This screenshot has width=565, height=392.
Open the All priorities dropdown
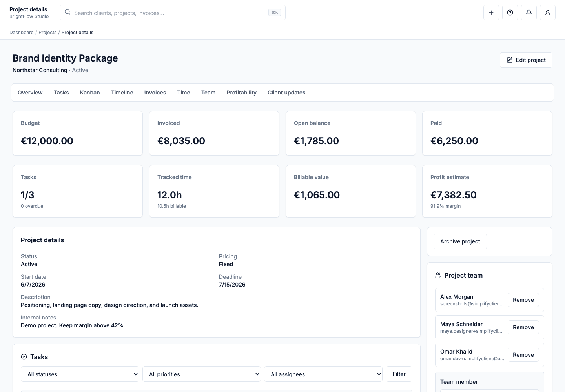pyautogui.click(x=202, y=374)
